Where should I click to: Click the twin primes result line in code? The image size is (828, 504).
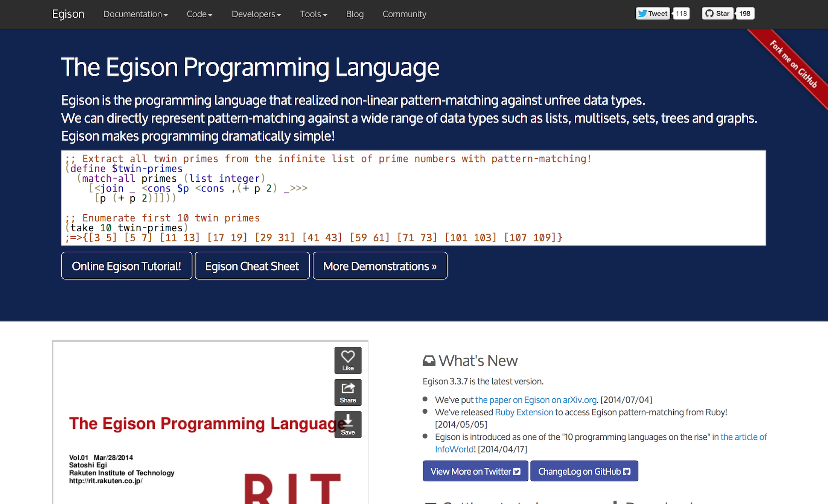[314, 237]
